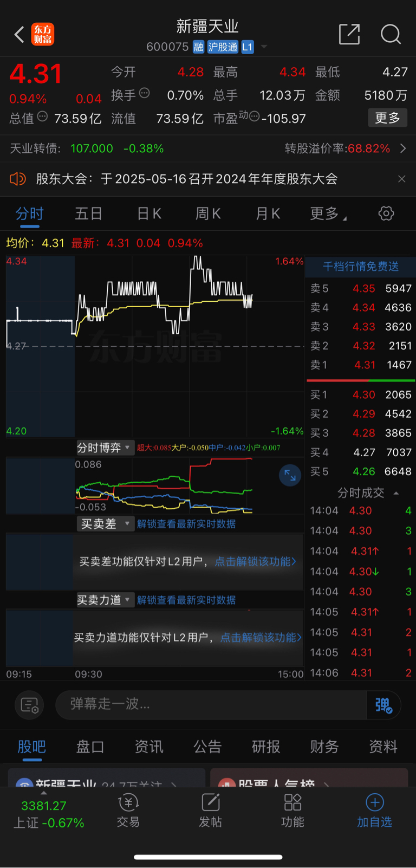Switch to the 月K tab
Viewport: 416px width, 868px height.
(x=268, y=213)
